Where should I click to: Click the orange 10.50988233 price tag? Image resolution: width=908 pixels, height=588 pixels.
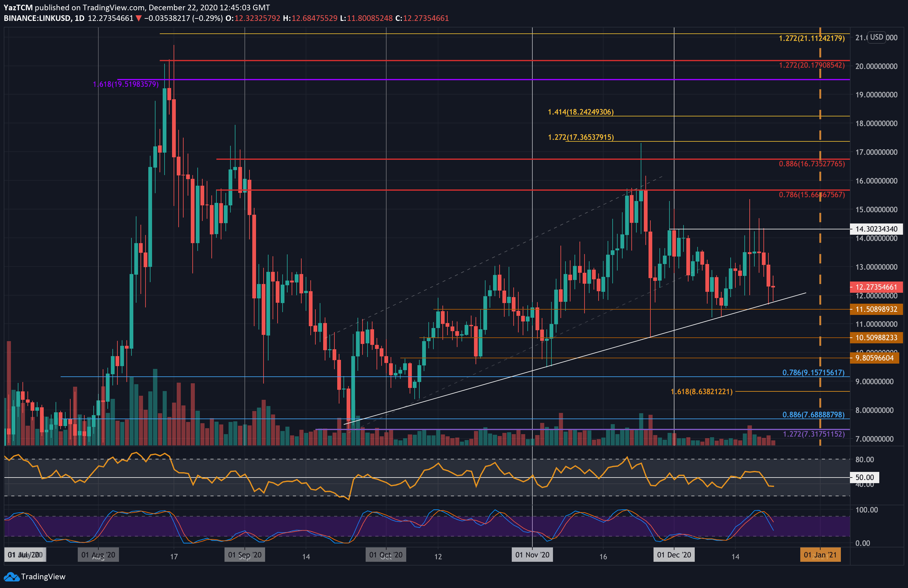(876, 337)
